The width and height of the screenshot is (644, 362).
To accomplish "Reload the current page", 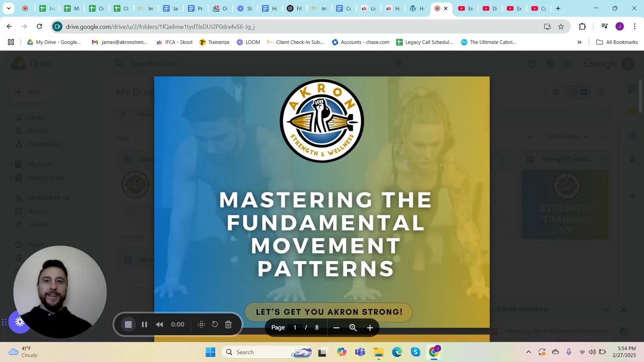I will 39,26.
